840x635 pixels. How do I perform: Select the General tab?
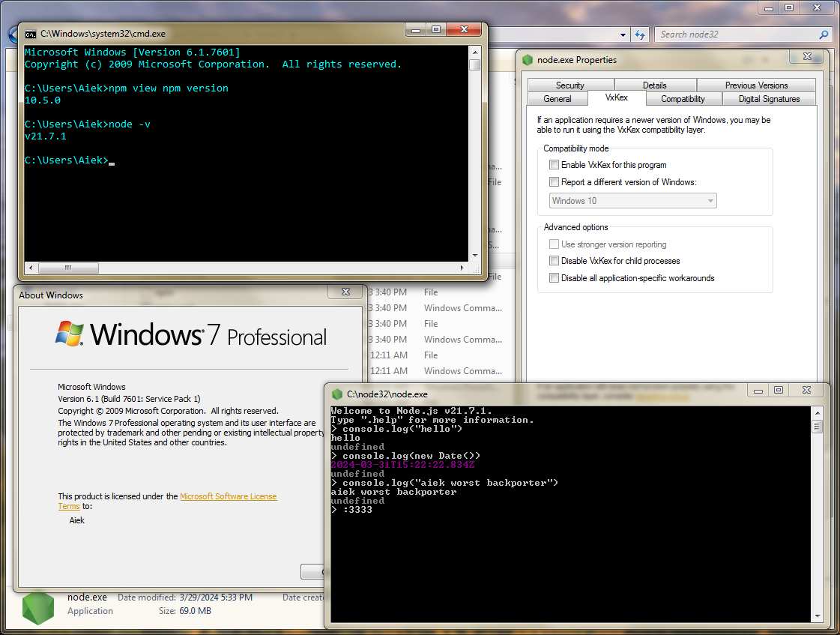point(558,99)
